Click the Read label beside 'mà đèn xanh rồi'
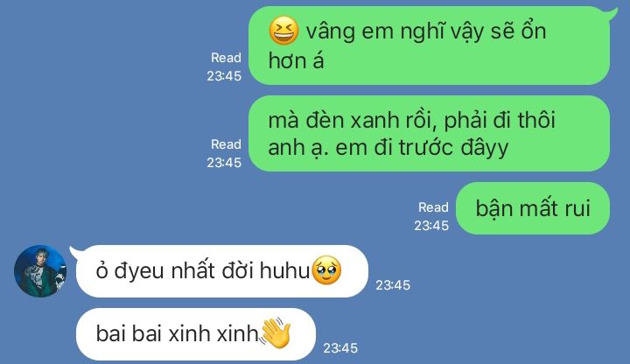The width and height of the screenshot is (630, 364). pos(226,144)
